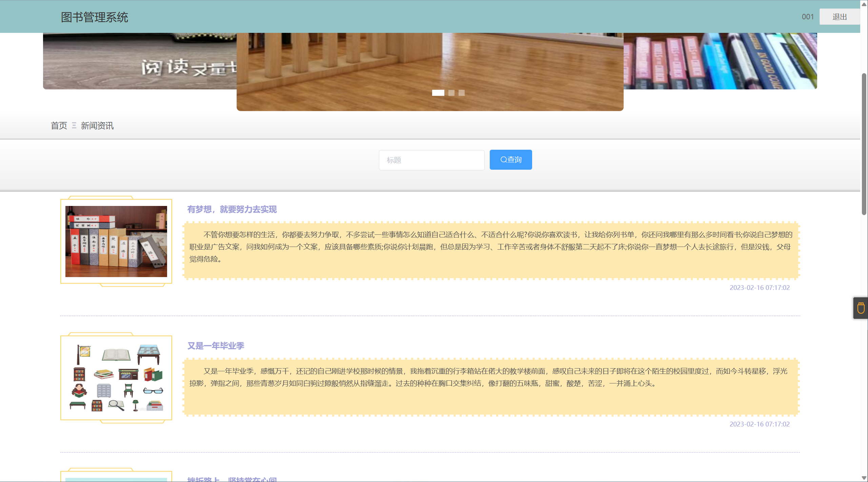Click the left carousel wooden reading image
868x482 pixels.
click(x=139, y=61)
